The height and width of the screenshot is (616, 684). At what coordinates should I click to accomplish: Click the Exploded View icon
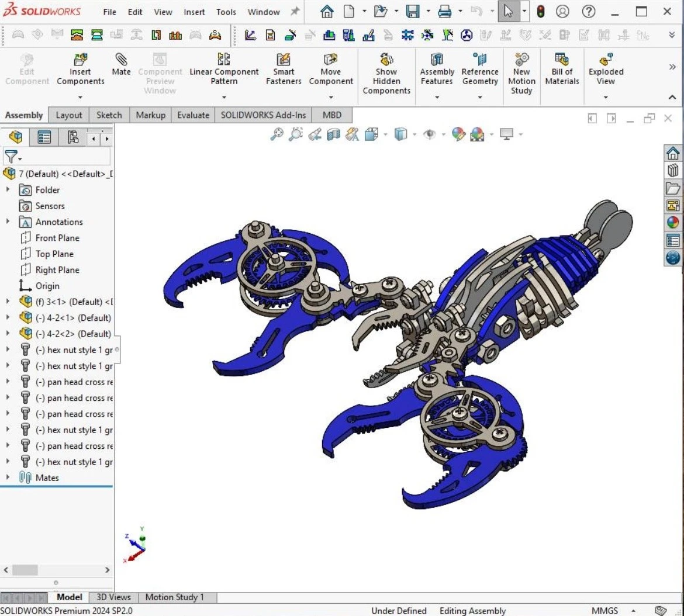[x=606, y=60]
